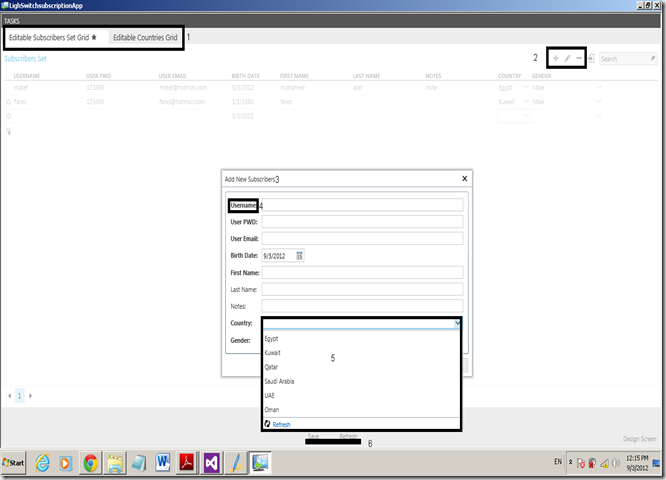
Task: Click into the User Email field
Action: 362,238
